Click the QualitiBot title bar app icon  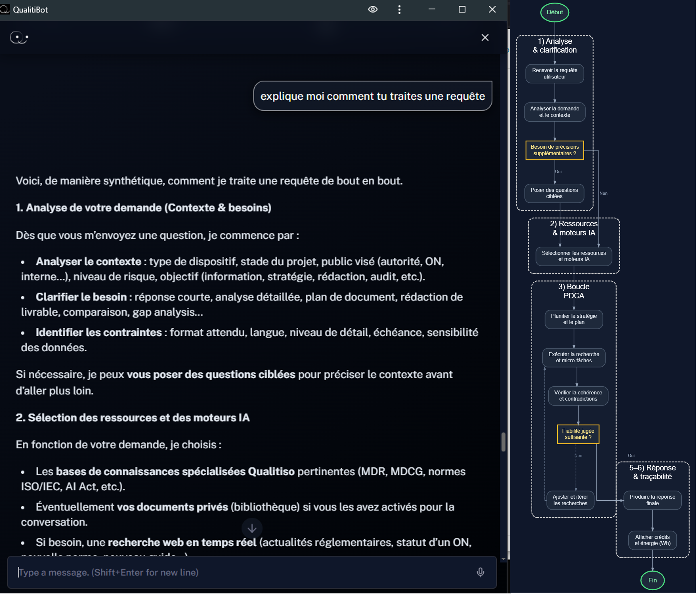coord(5,9)
